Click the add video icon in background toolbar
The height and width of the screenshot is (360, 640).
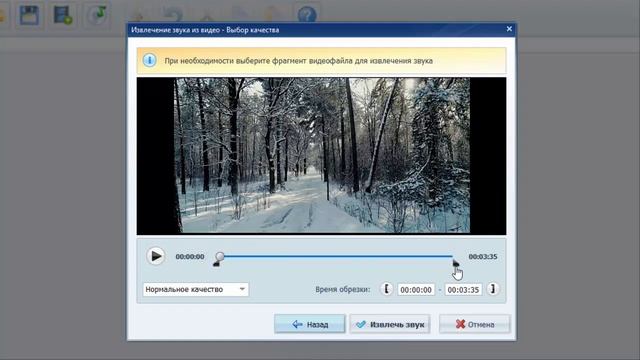(x=62, y=15)
